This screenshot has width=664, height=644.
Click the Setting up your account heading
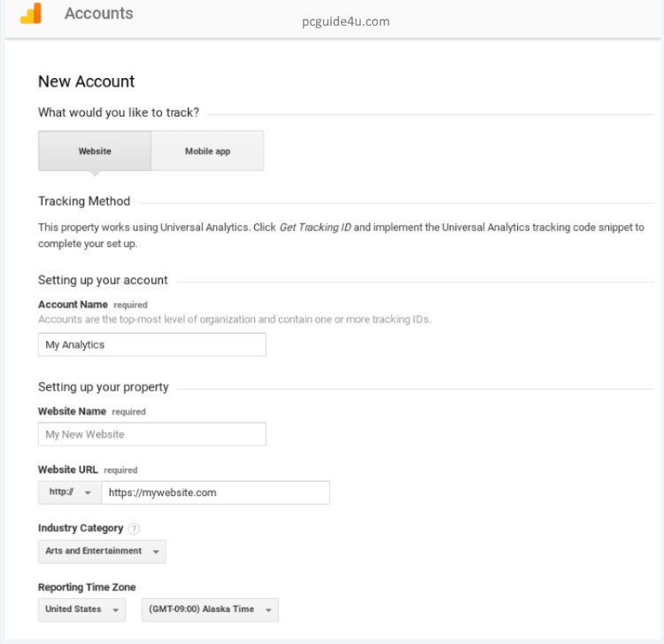coord(103,280)
